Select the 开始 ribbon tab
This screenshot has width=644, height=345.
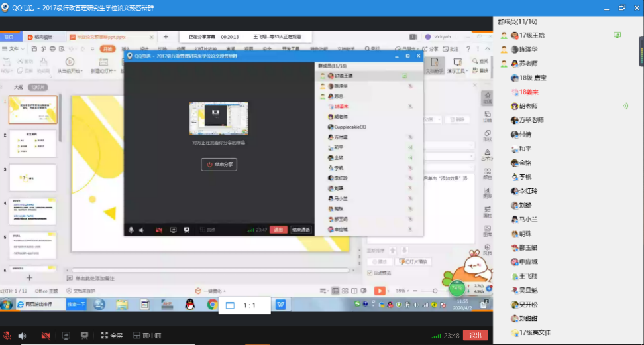coord(107,49)
